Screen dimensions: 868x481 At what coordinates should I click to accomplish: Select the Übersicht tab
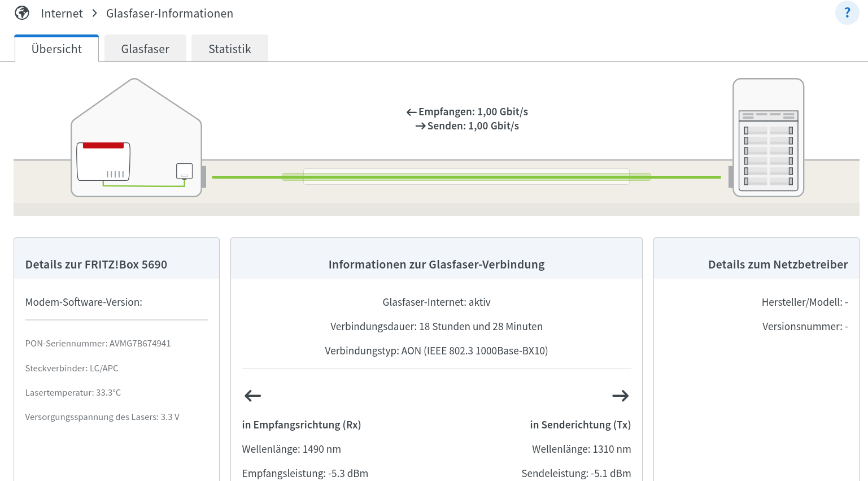pyautogui.click(x=56, y=49)
